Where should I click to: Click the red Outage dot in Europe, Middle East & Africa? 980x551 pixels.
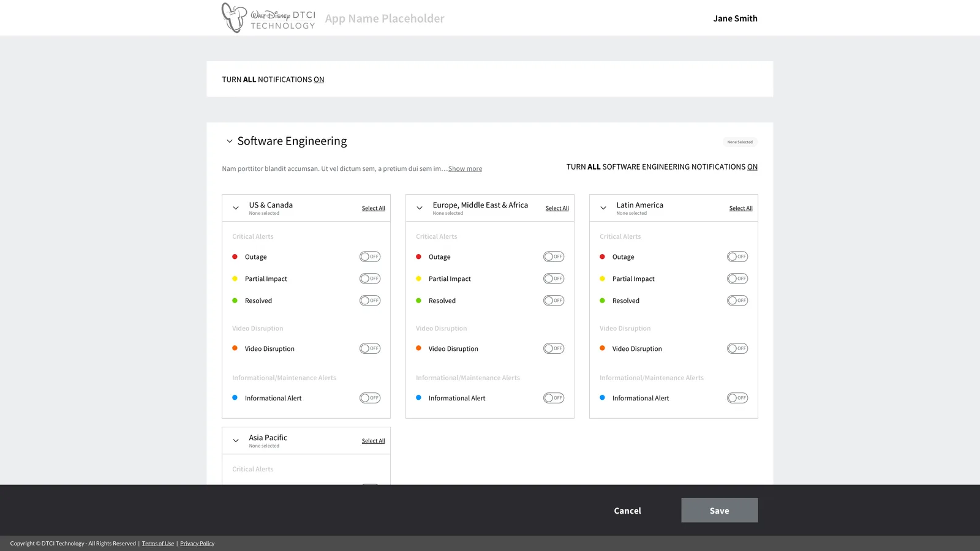[x=418, y=257]
